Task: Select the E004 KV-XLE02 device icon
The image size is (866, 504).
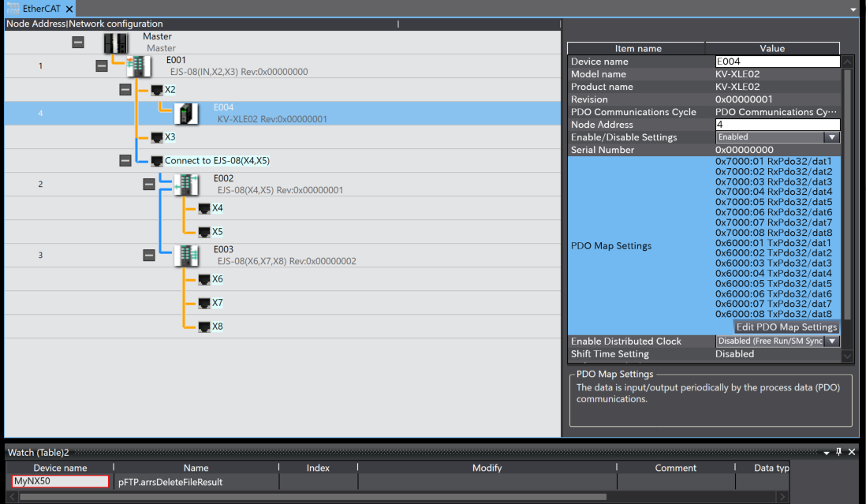Action: click(186, 114)
